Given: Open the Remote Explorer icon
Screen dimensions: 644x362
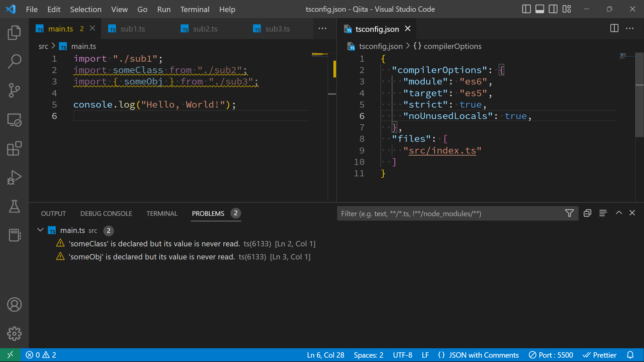Looking at the screenshot, I should [x=14, y=119].
